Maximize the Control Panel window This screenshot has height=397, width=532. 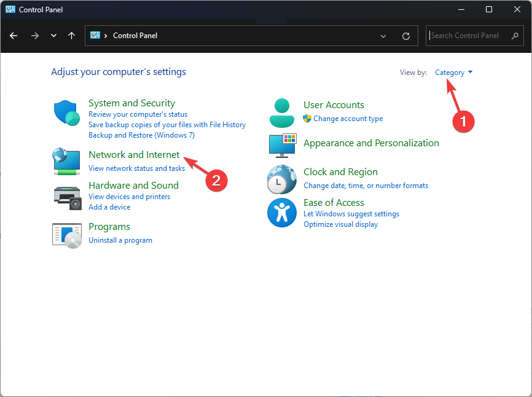tap(489, 9)
